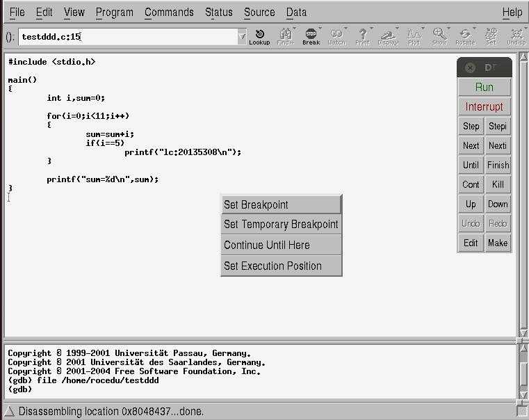Image resolution: width=529 pixels, height=420 pixels.
Task: Click the Interrupt button
Action: (x=484, y=106)
